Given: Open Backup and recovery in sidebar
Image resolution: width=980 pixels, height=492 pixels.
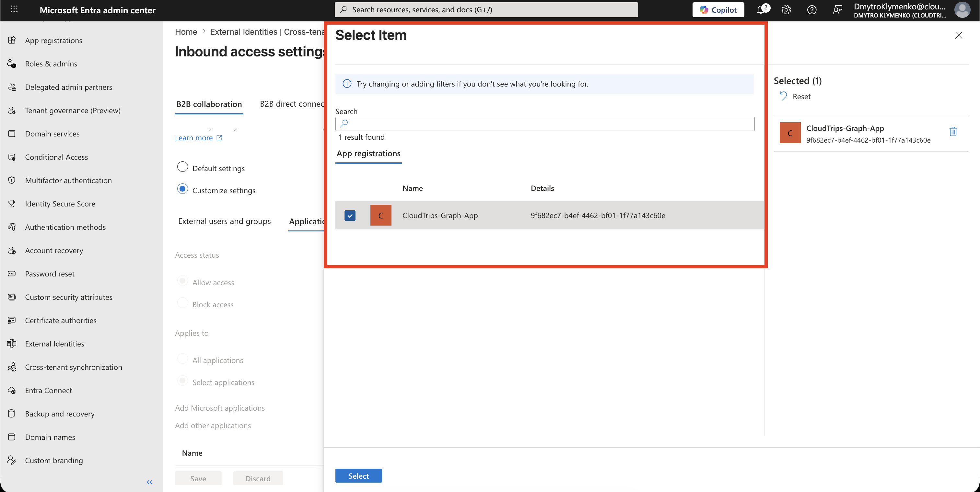Looking at the screenshot, I should [x=60, y=414].
